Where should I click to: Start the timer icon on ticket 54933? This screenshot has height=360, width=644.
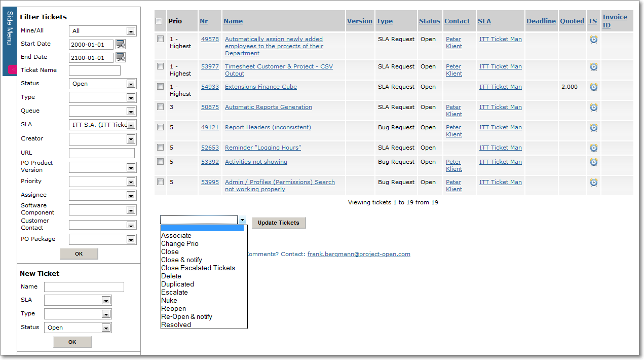point(593,87)
